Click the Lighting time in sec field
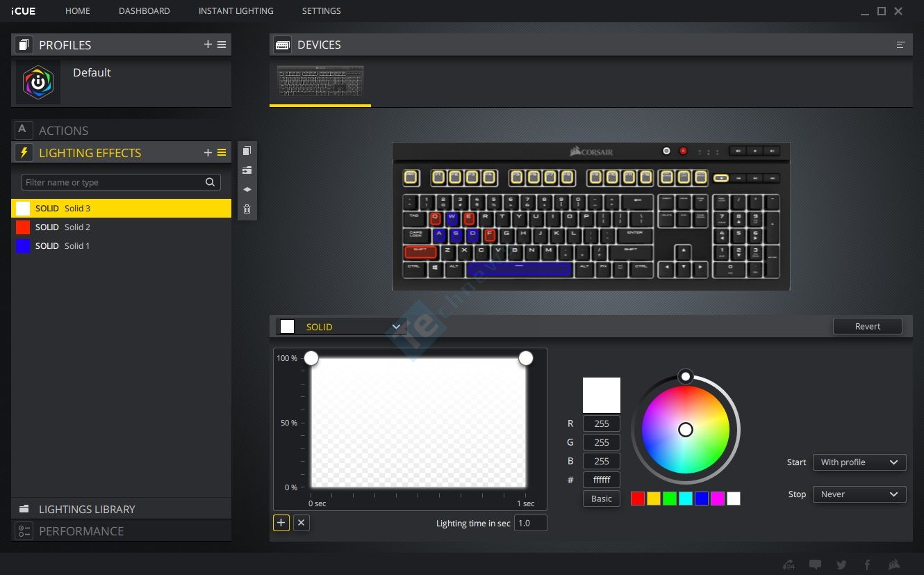The image size is (924, 575). pyautogui.click(x=531, y=523)
